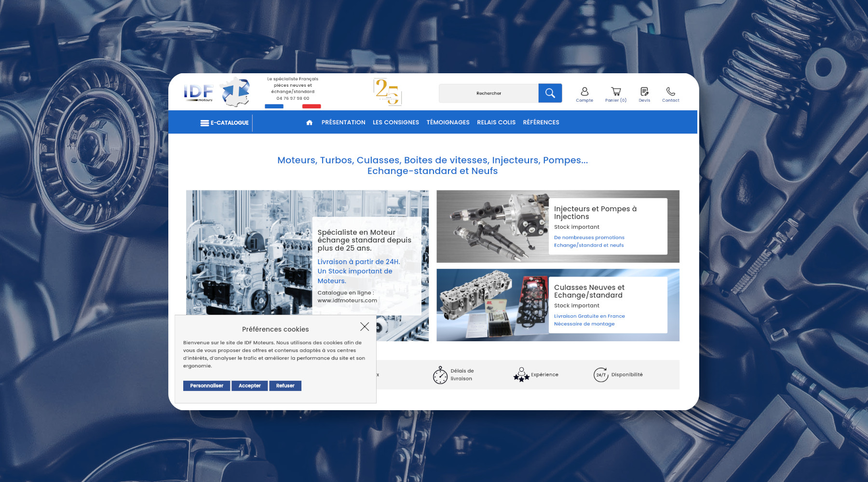Open the TÉMOIGNAGES menu item
868x482 pixels.
click(448, 122)
